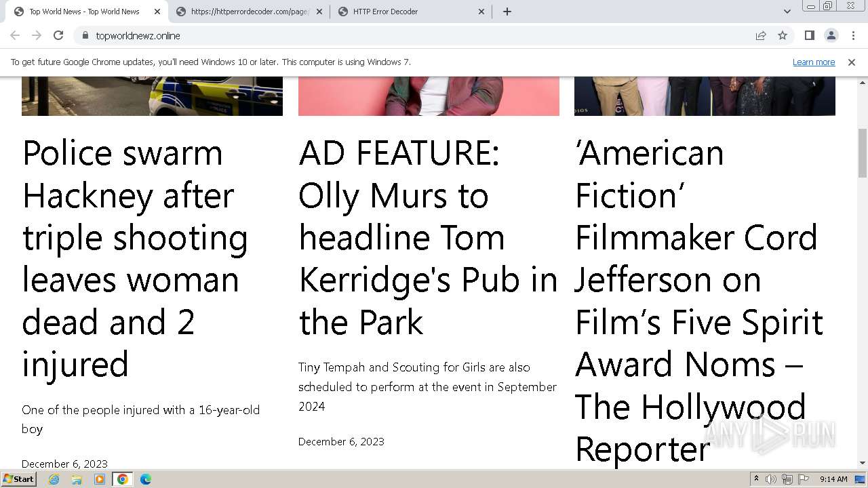868x488 pixels.
Task: Bookmark this tab with the star
Action: tap(783, 35)
